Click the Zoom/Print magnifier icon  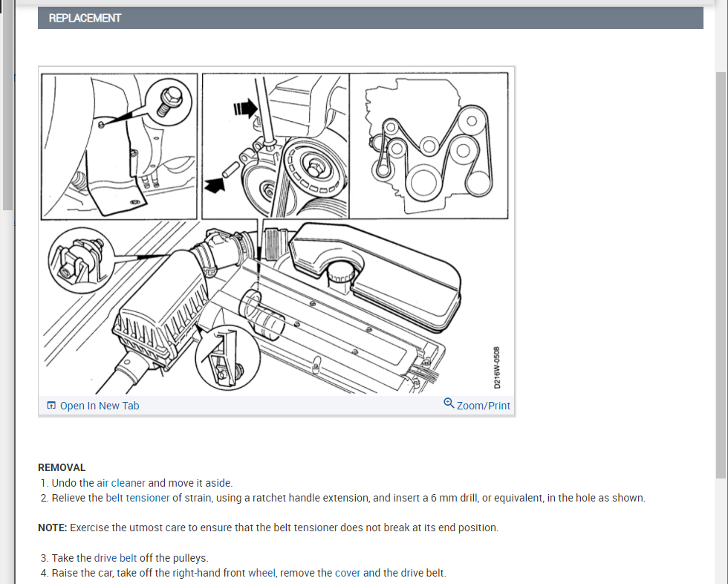point(449,403)
